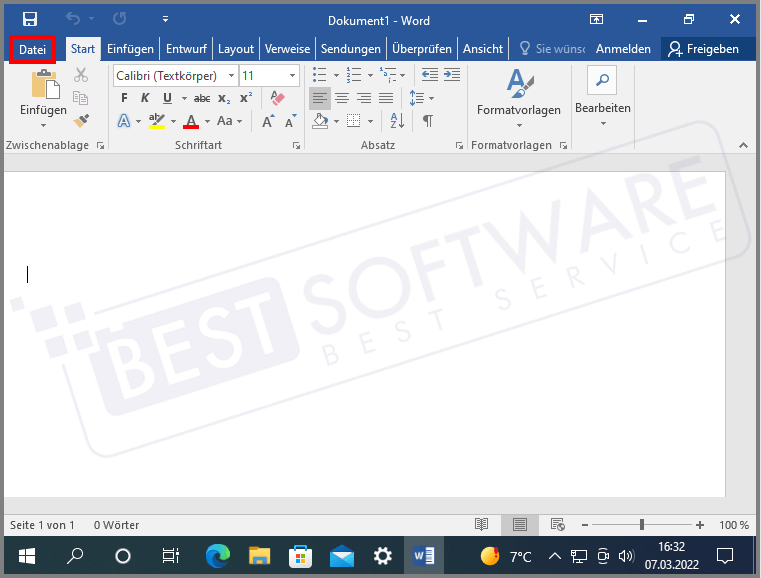This screenshot has width=761, height=578.
Task: Zoom out with the minus button
Action: 585,525
